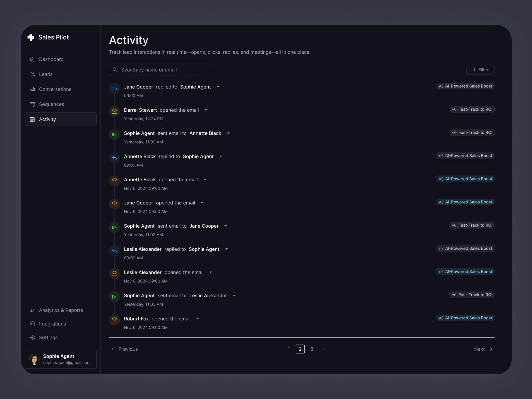532x399 pixels.
Task: Expand Sophie Agent sent email to Leslie Alexander
Action: [234, 296]
